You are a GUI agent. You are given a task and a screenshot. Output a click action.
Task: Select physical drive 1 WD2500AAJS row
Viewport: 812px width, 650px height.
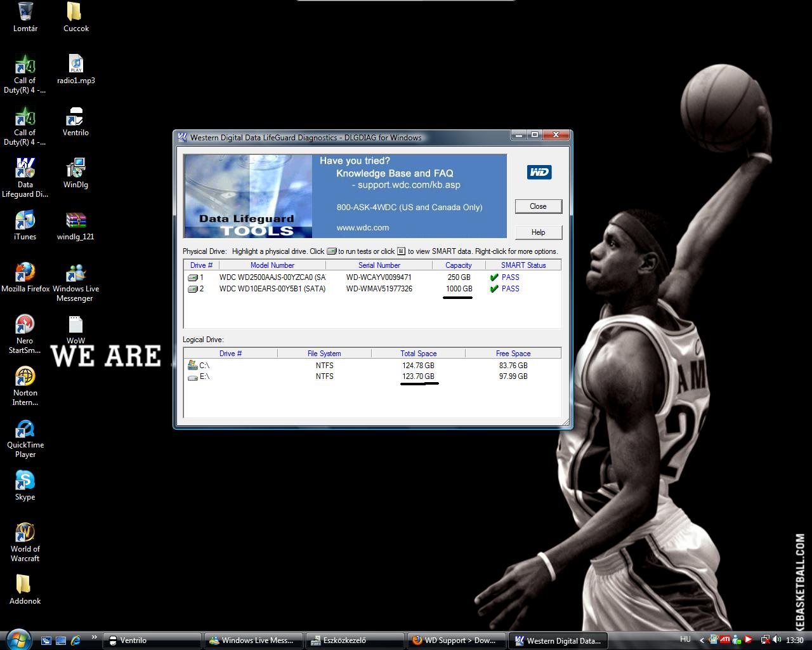tap(372, 277)
